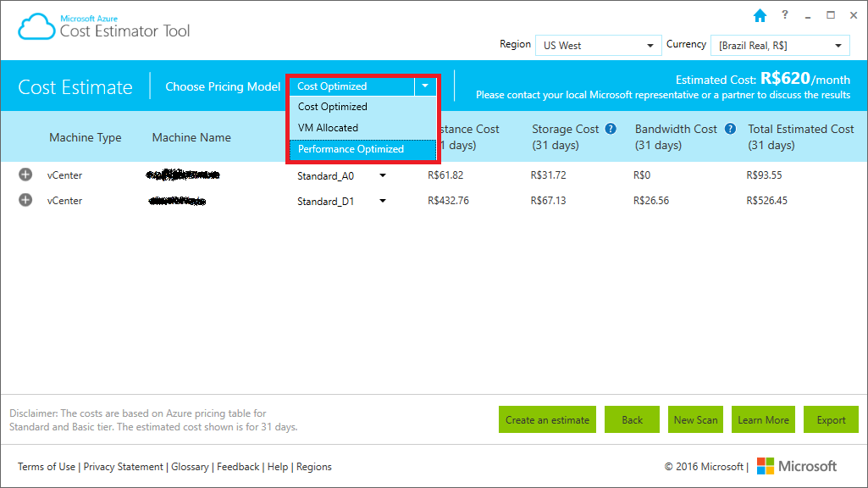Select VM Allocated pricing model
868x488 pixels.
click(362, 128)
